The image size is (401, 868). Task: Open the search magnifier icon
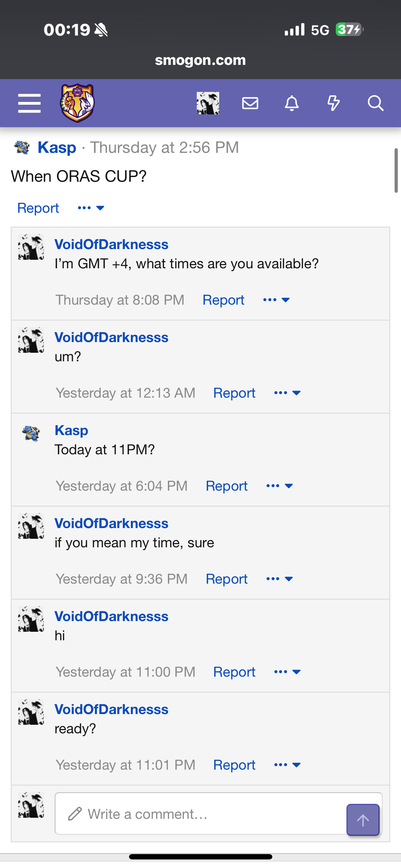[x=375, y=103]
